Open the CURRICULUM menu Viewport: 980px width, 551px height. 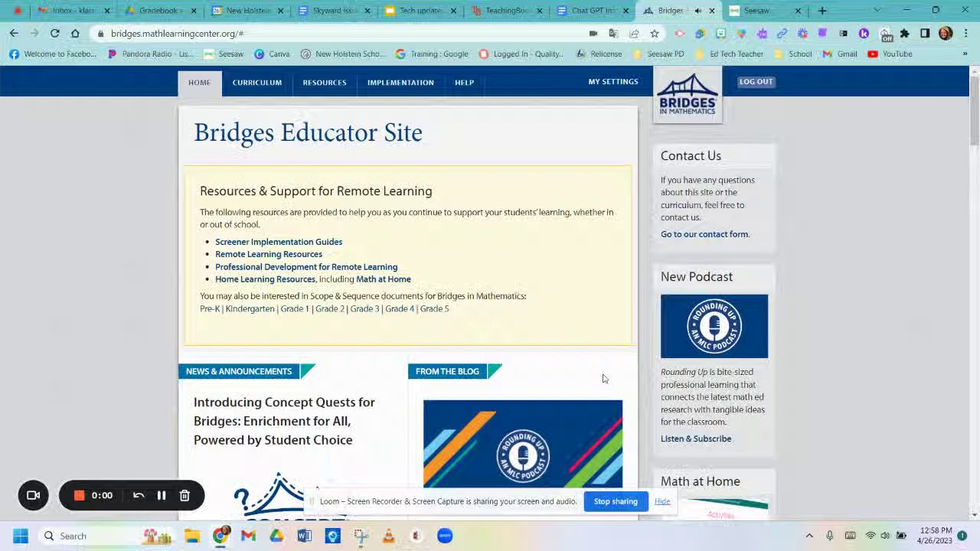pyautogui.click(x=257, y=83)
